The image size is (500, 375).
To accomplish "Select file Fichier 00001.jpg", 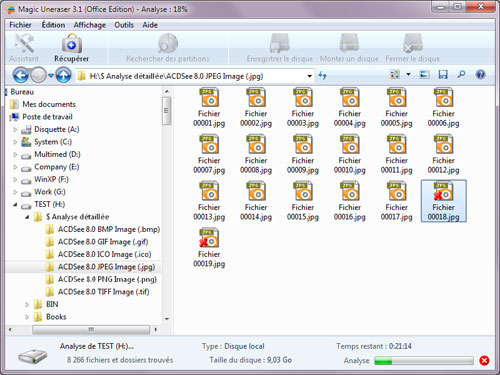I will tap(209, 107).
